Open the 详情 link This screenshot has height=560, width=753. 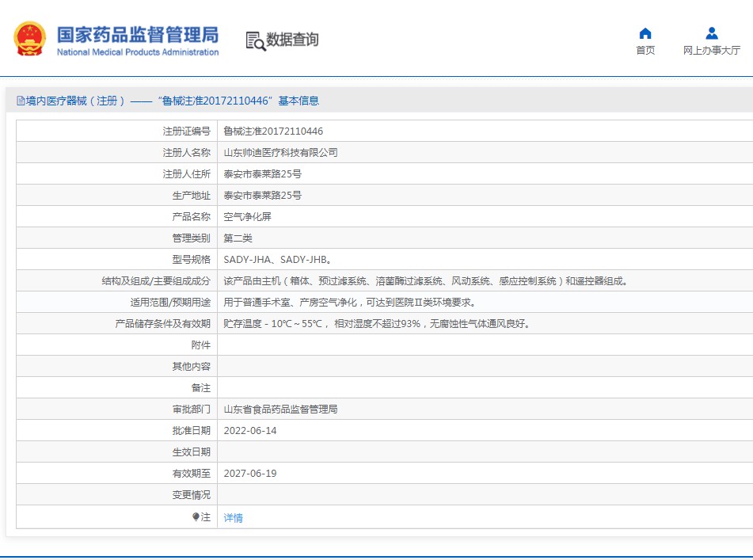click(x=233, y=517)
